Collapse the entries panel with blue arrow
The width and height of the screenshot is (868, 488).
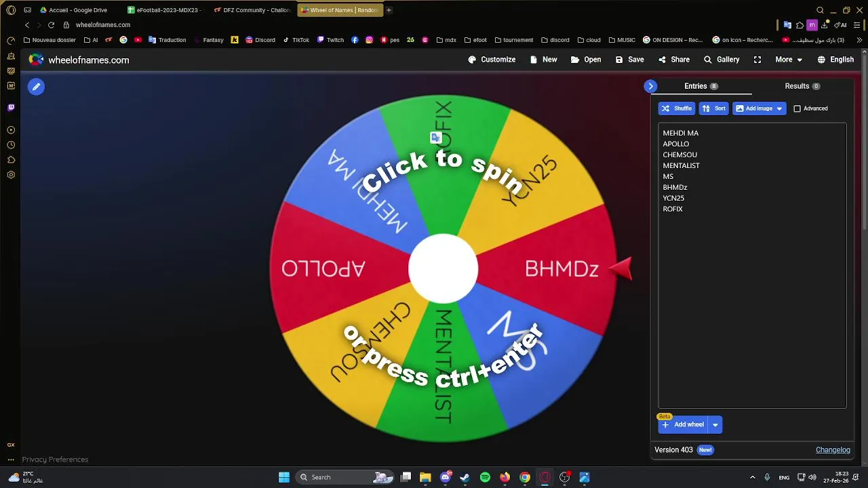click(x=650, y=86)
